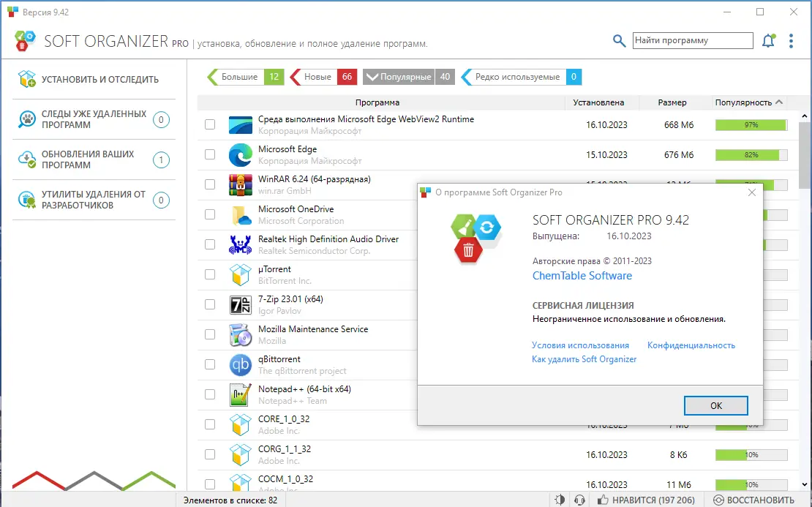Click the hexagon logo in About dialog

475,239
